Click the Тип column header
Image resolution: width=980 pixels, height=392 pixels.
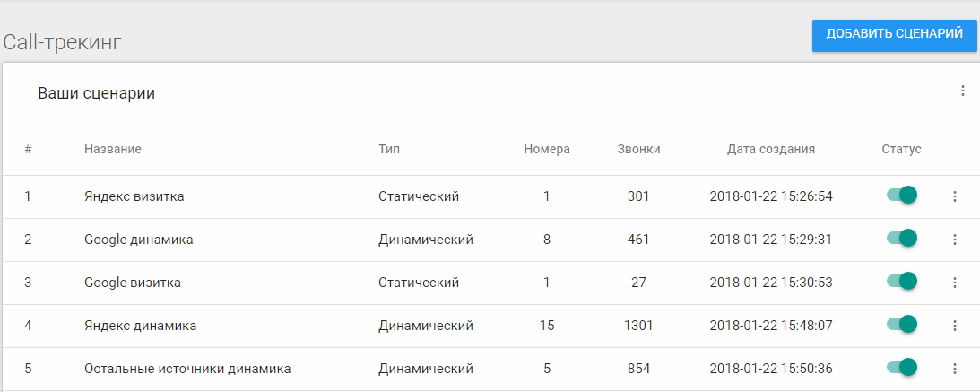pyautogui.click(x=389, y=149)
